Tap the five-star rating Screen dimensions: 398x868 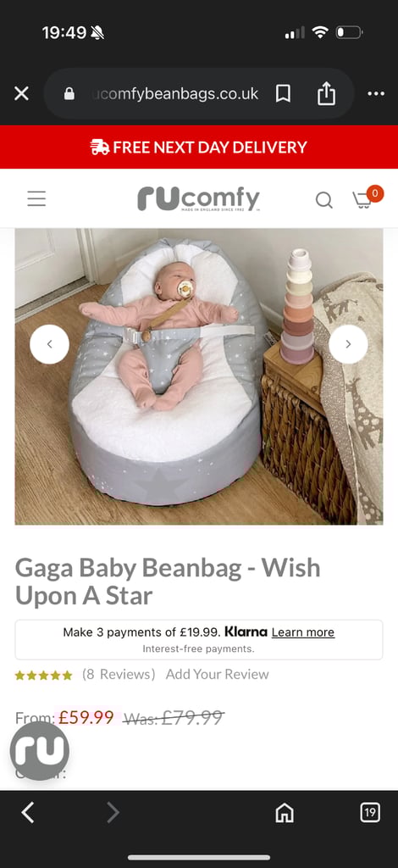pos(44,676)
